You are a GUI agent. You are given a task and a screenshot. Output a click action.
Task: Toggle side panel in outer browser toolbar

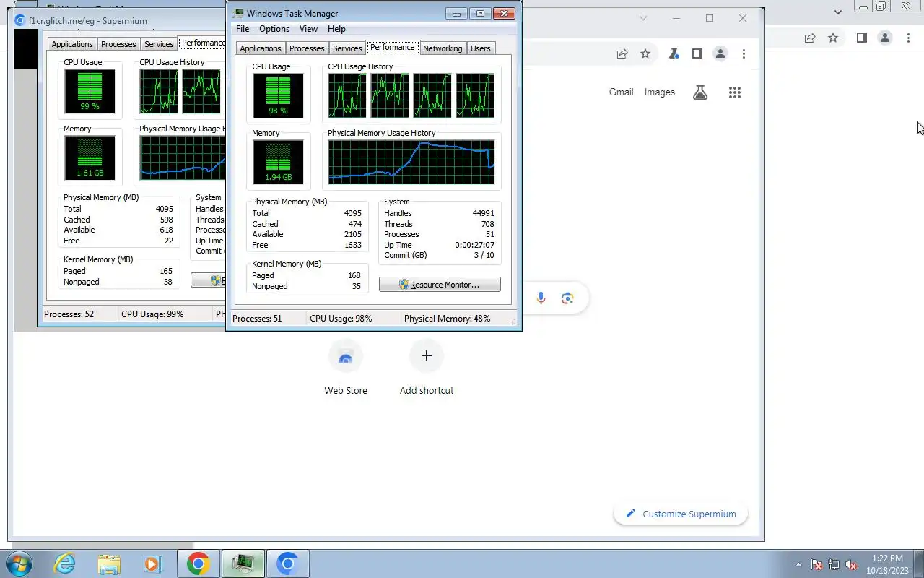coord(861,38)
